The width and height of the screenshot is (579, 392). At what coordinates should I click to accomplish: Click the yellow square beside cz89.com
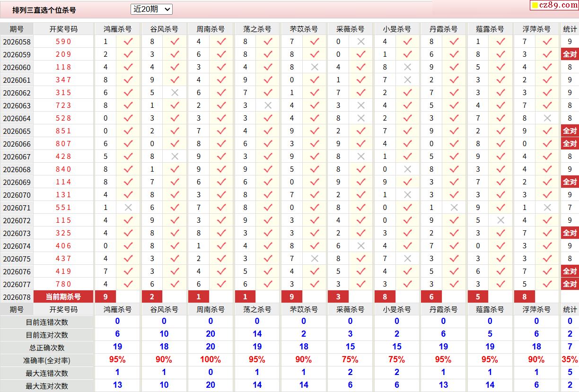535,6
